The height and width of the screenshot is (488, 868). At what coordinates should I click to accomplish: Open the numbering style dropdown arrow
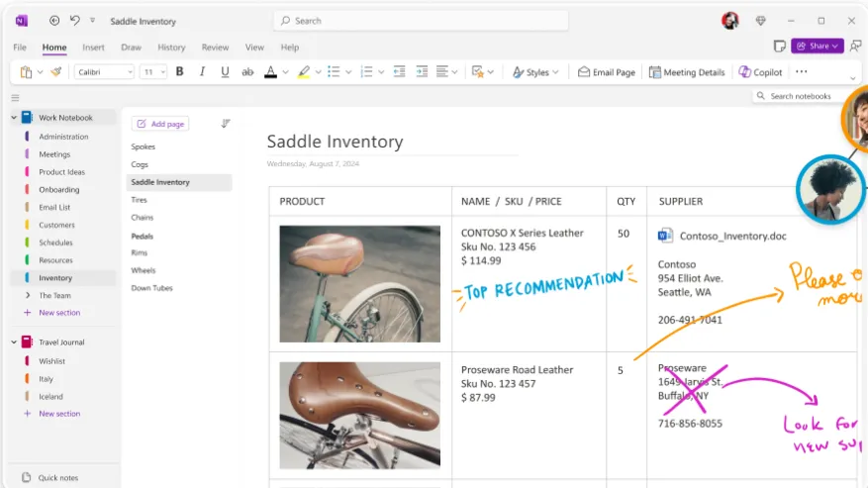coord(381,72)
